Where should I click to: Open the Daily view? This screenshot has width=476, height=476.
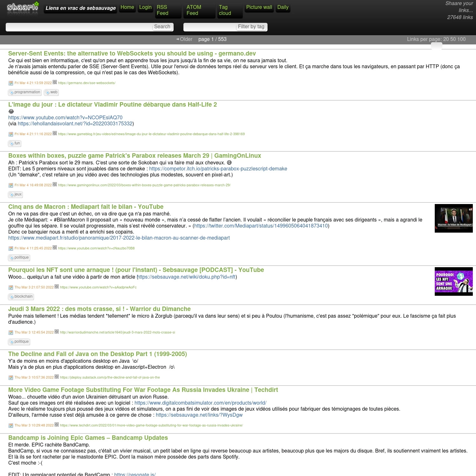click(283, 7)
